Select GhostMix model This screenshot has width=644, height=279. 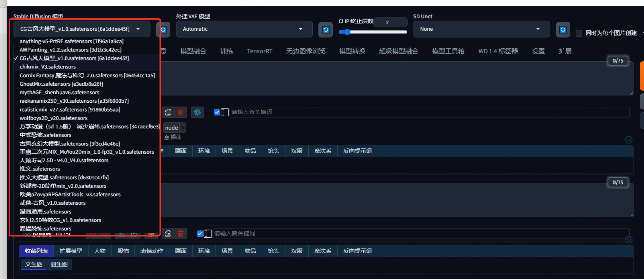click(x=87, y=84)
